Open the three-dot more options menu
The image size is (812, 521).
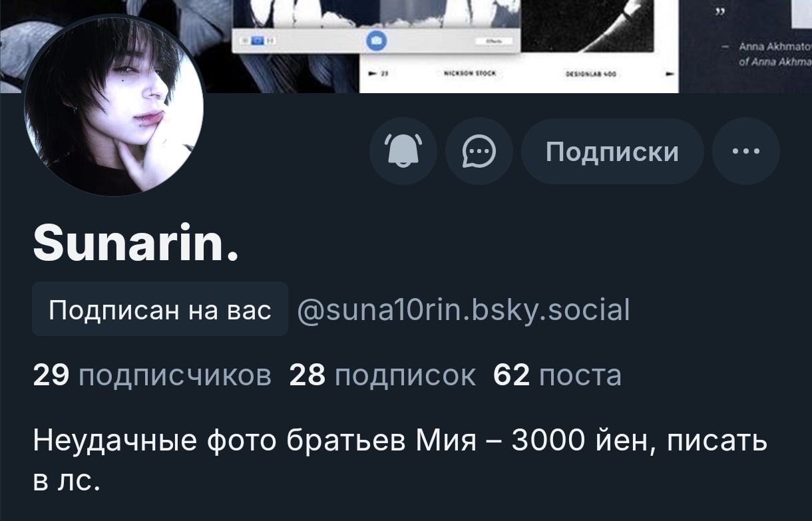click(745, 152)
